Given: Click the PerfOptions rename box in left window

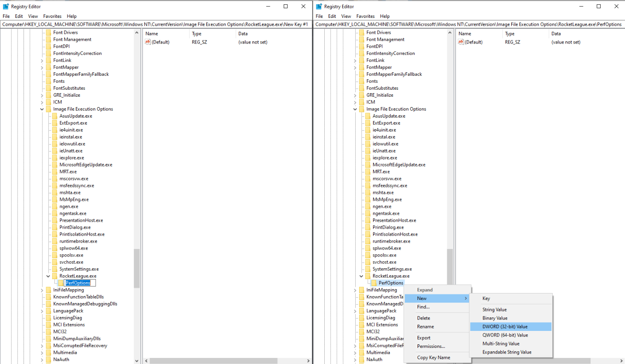Looking at the screenshot, I should [80, 283].
